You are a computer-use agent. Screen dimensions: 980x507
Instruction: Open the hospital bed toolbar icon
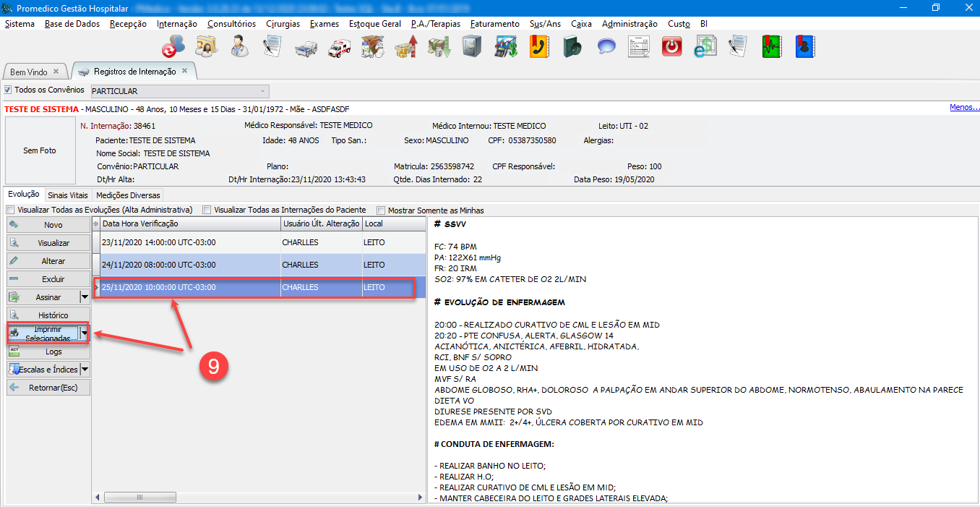coord(306,48)
